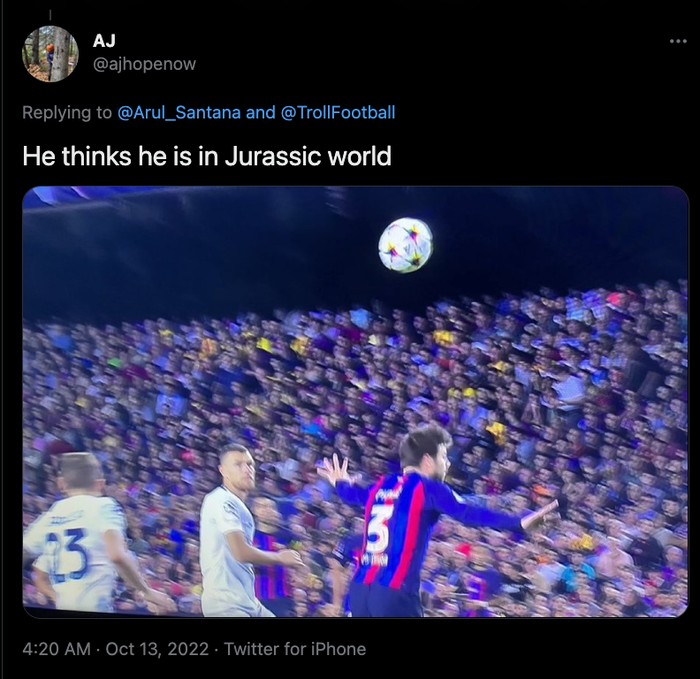Click the number 3 on the striped jersey

coord(378,529)
